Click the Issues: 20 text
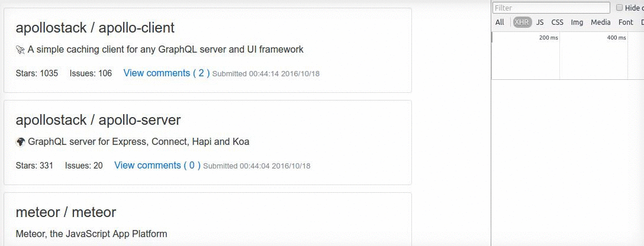The width and height of the screenshot is (644, 246). (84, 166)
